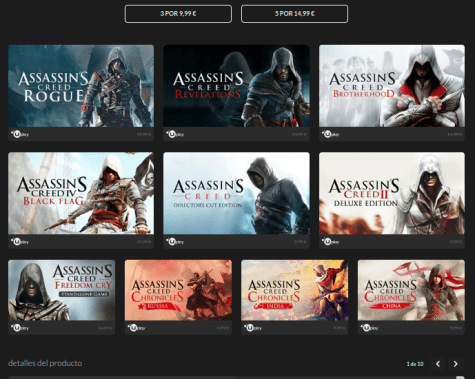Click the price beneath Creed II Deluxe Edition
This screenshot has height=379, width=475.
tap(456, 242)
